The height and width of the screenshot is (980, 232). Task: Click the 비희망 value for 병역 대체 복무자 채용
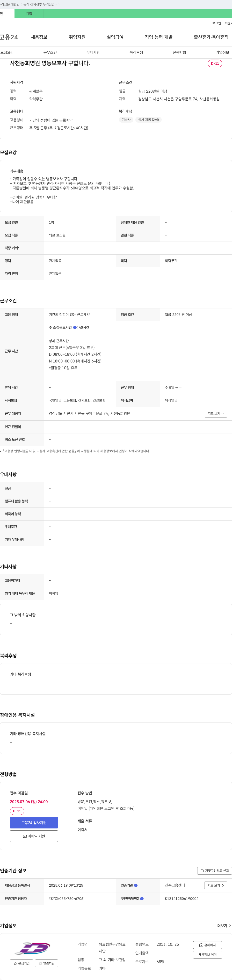(54, 593)
